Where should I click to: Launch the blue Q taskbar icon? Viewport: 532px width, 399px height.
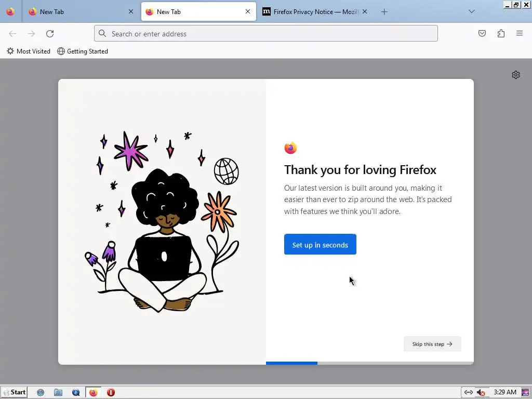(x=76, y=393)
